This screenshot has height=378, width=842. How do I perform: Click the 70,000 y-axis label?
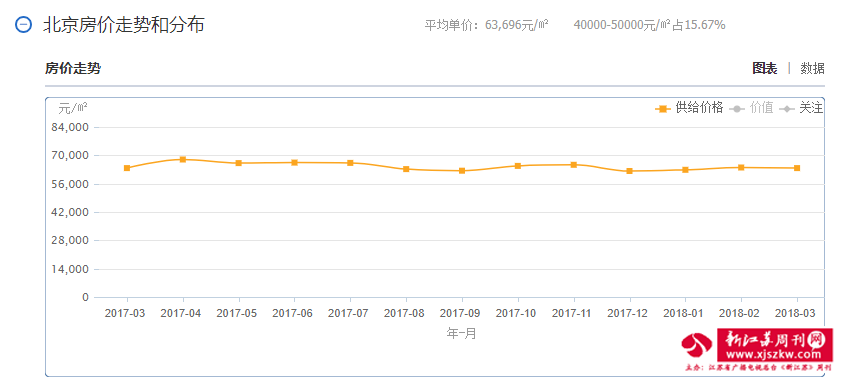point(70,156)
